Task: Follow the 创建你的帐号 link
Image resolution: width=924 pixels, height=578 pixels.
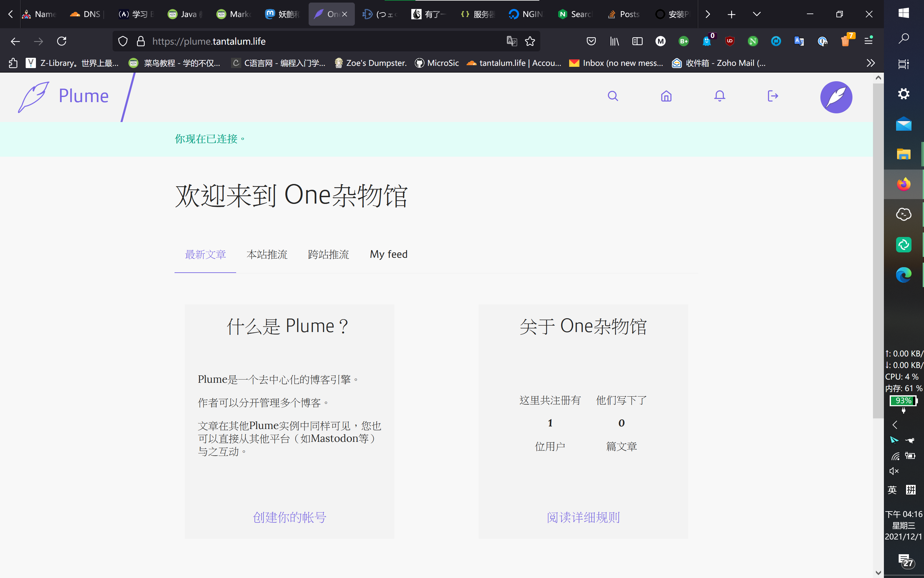Action: coord(289,517)
